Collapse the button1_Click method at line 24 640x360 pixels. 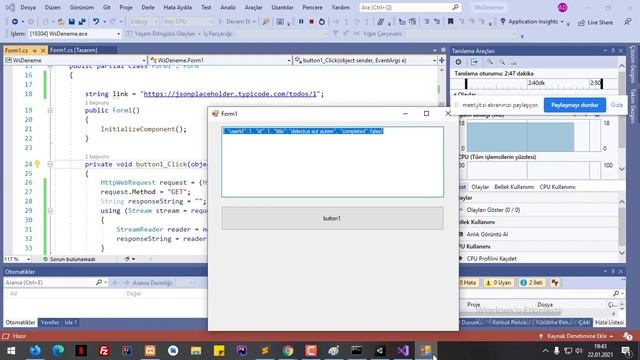(x=50, y=164)
